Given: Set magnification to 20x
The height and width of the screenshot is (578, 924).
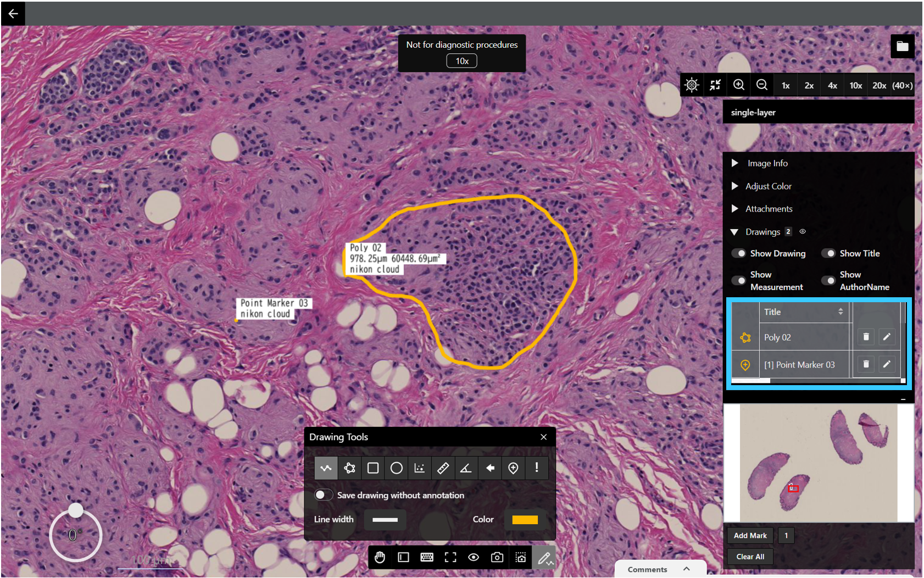Looking at the screenshot, I should (879, 85).
